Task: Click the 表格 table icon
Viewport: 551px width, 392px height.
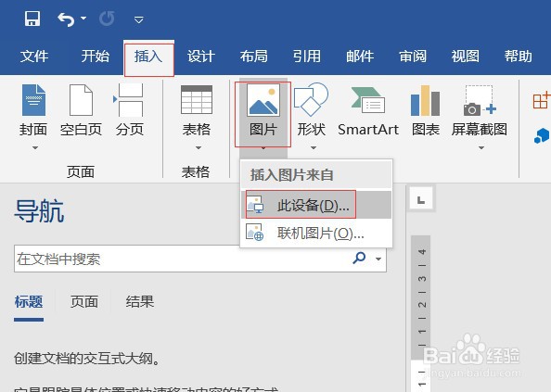Action: click(197, 100)
